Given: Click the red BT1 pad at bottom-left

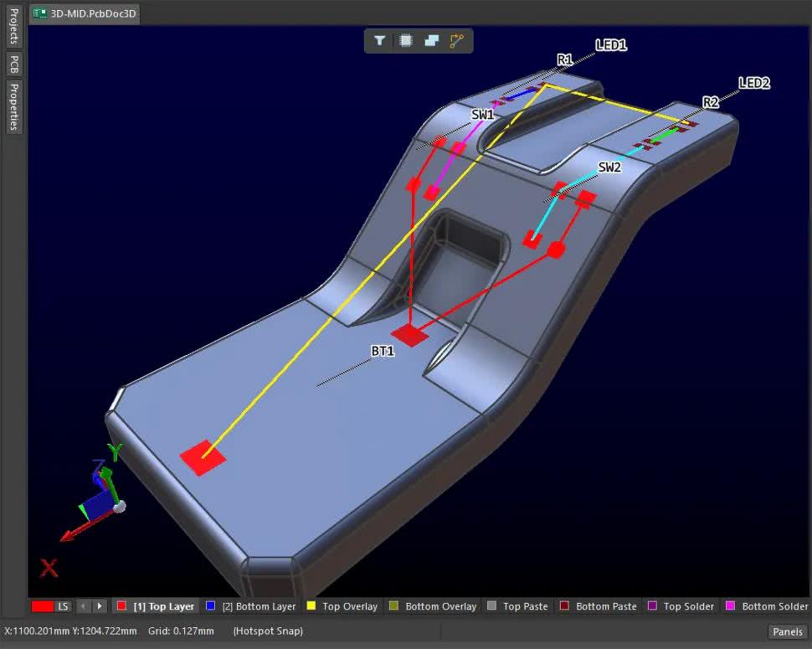Looking at the screenshot, I should [x=203, y=456].
